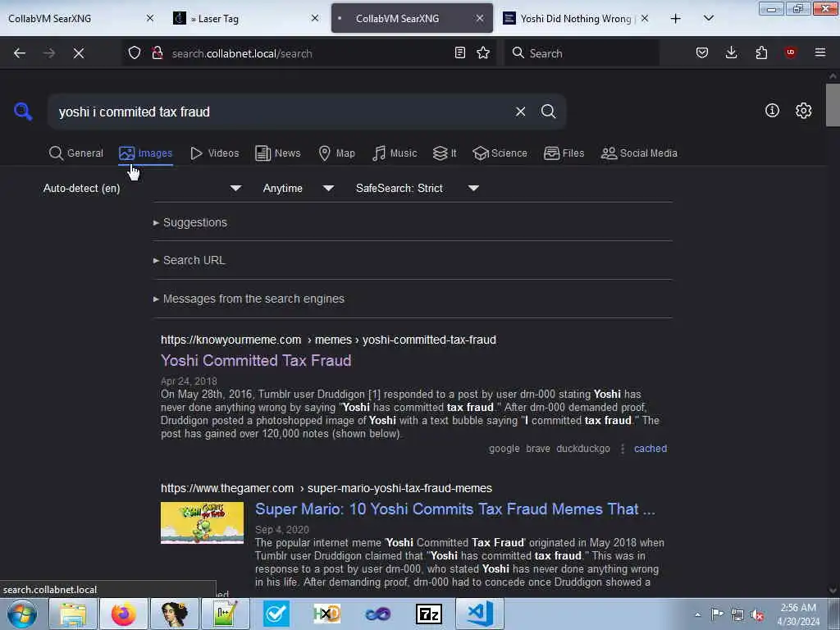Select the Social Media search category
Screen dimensions: 840x630
[639, 153]
